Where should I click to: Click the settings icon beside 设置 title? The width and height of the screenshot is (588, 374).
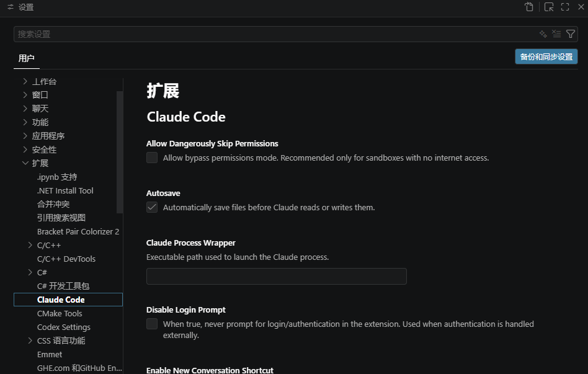point(11,7)
